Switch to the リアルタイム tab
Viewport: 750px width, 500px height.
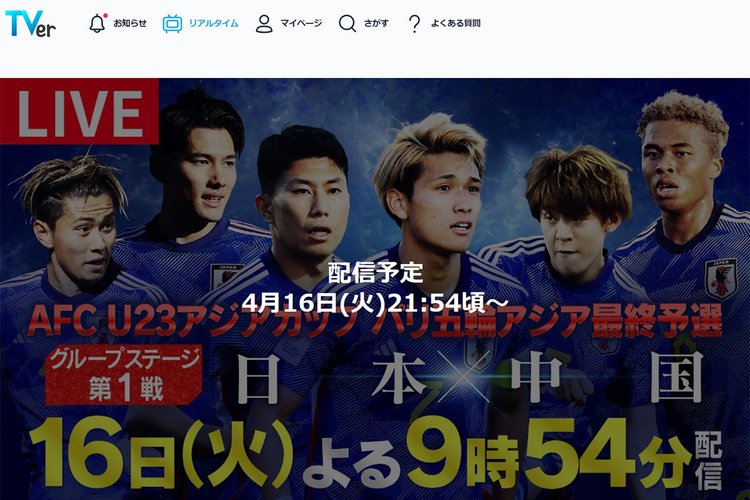(213, 23)
